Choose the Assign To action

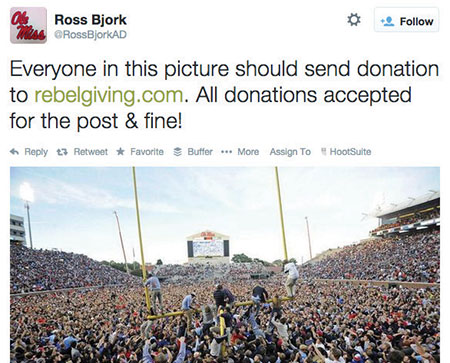pos(290,152)
